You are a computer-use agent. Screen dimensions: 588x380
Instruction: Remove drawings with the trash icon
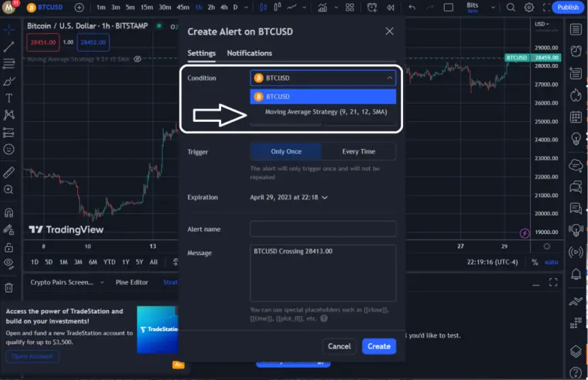point(9,288)
